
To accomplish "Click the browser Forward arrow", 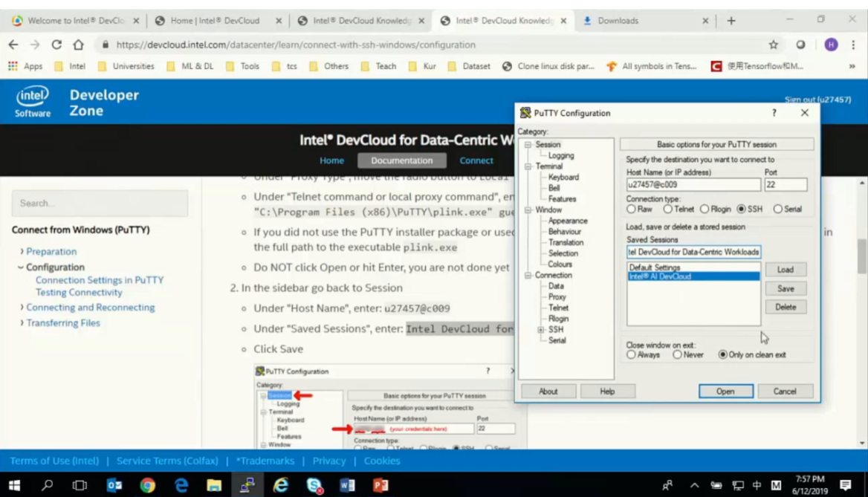I will (x=35, y=45).
